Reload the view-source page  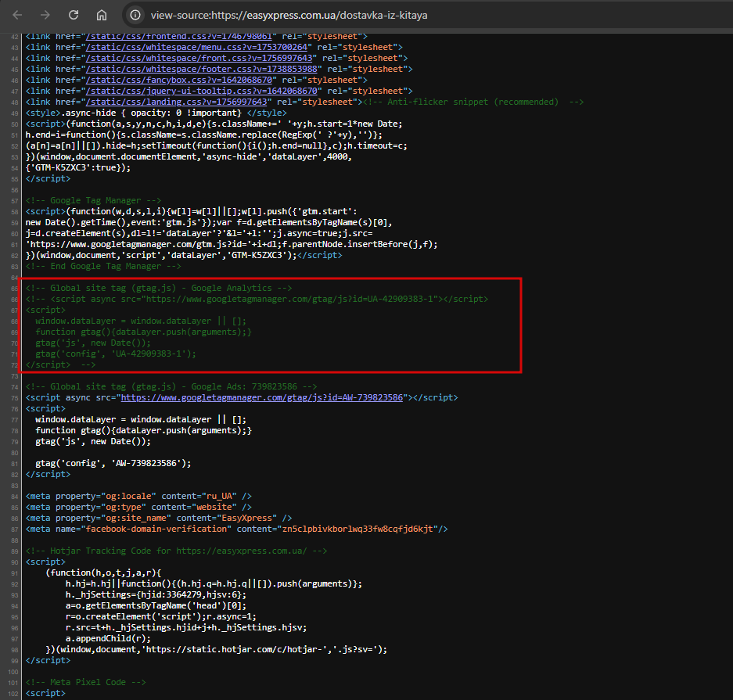tap(74, 15)
